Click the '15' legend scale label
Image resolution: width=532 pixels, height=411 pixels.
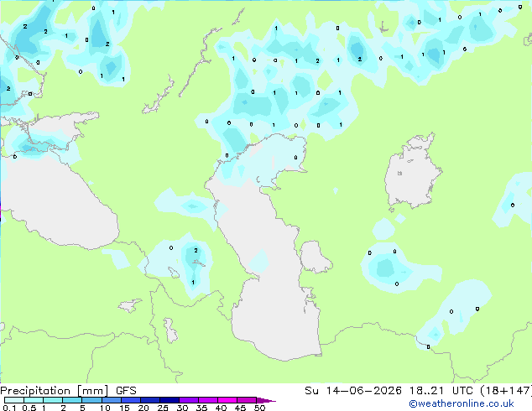[124, 408]
